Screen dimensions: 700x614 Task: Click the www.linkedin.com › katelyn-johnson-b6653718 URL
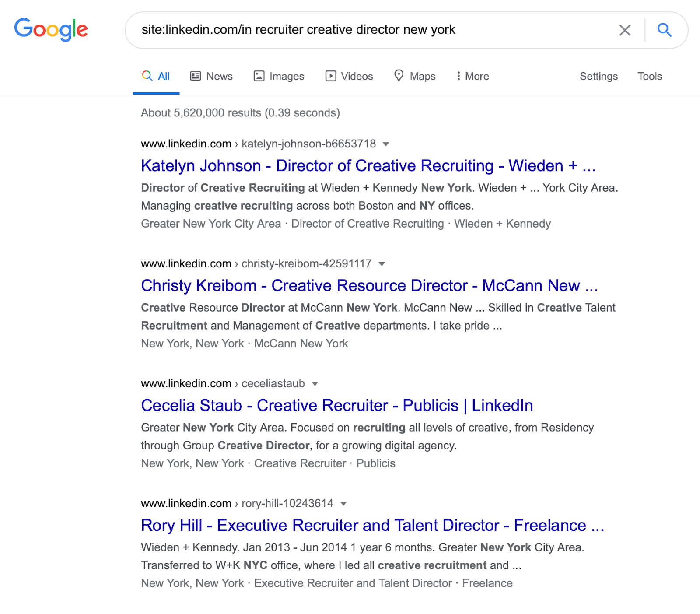pyautogui.click(x=258, y=144)
